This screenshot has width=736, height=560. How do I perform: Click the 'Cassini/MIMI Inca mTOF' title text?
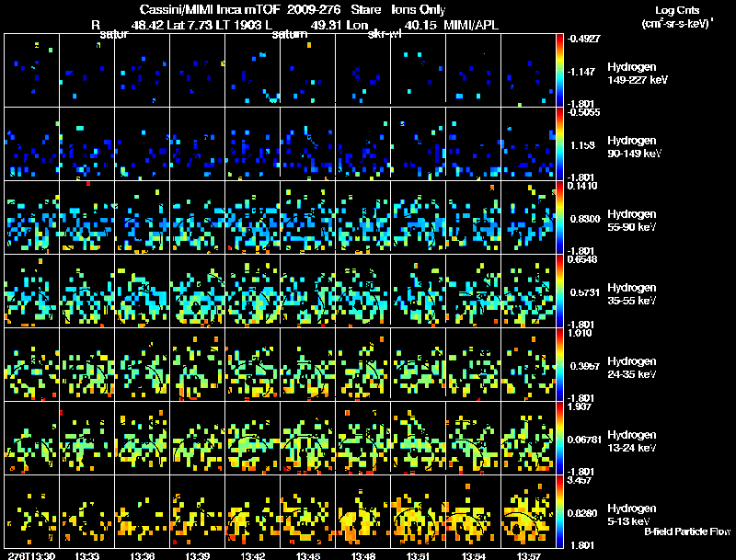click(210, 9)
